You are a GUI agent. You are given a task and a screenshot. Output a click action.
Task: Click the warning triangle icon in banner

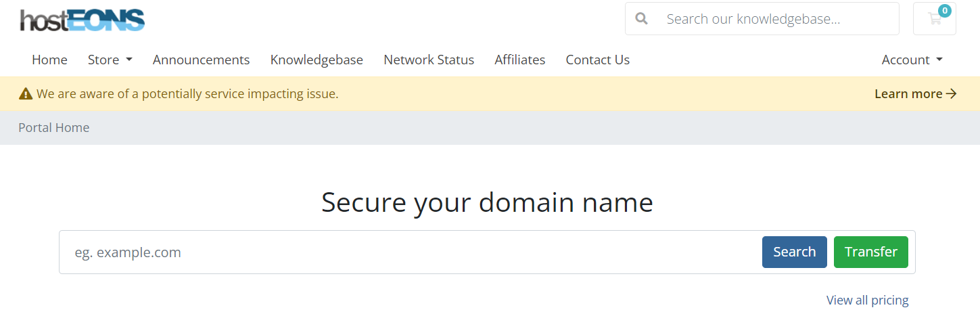26,94
